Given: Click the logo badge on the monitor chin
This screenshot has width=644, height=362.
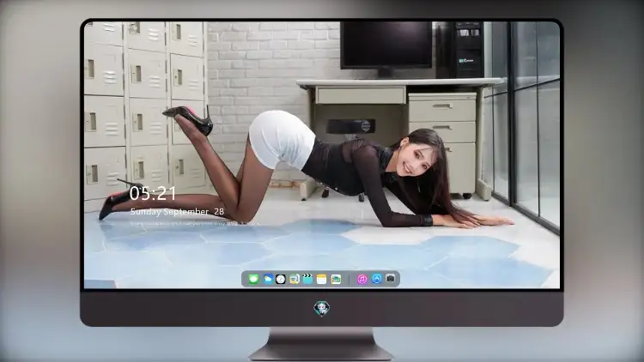Looking at the screenshot, I should click(322, 309).
